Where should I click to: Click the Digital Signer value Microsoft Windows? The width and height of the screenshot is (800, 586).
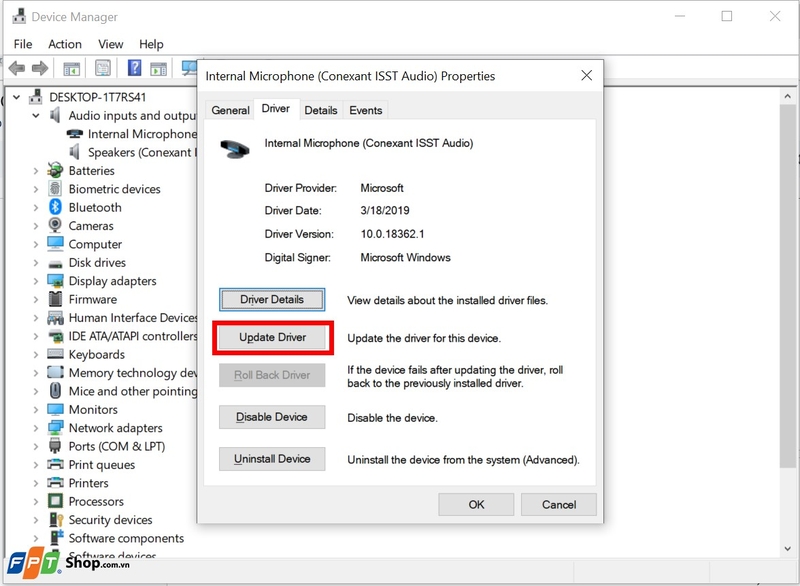tap(405, 258)
